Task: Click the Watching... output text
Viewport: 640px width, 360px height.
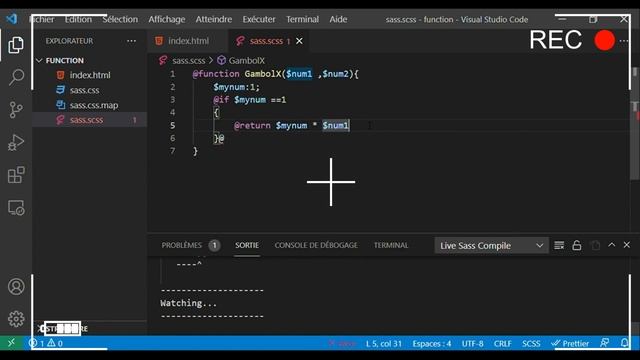Action: tap(188, 303)
